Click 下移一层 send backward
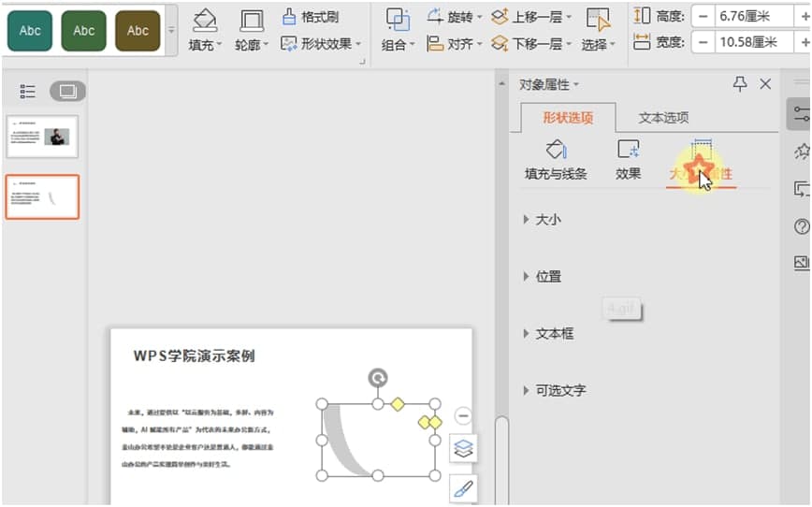 click(x=531, y=44)
